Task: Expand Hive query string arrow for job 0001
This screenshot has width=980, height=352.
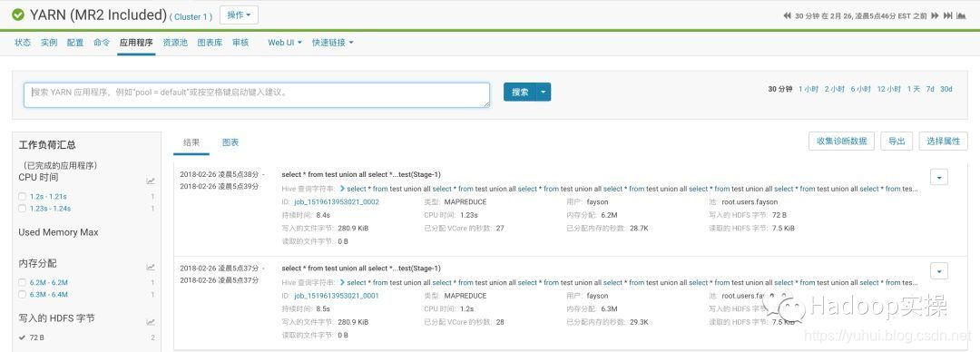Action: 342,283
